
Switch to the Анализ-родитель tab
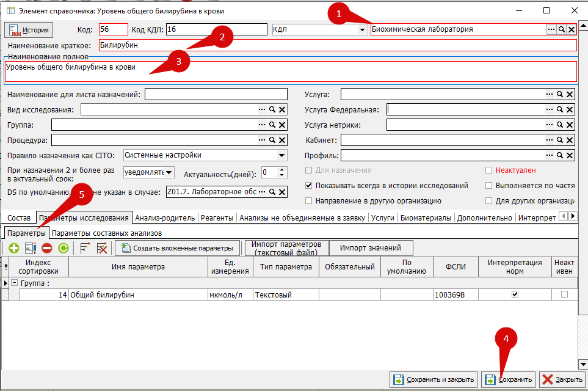165,218
